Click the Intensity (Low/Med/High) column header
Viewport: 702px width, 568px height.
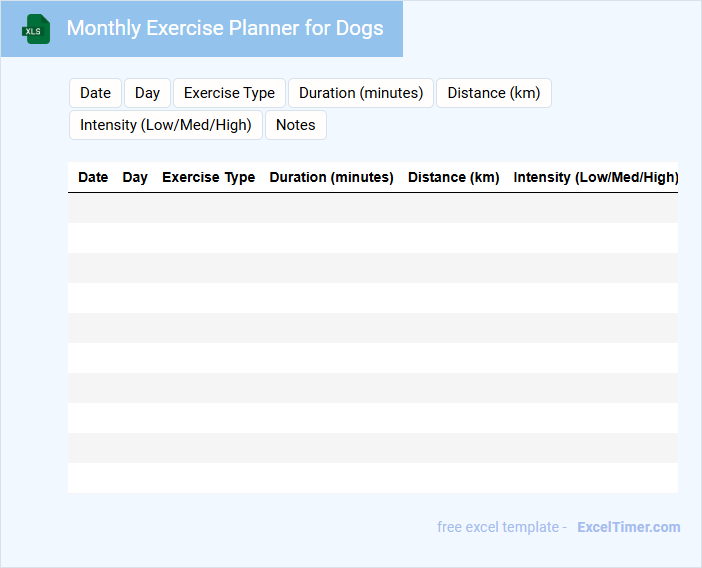595,177
